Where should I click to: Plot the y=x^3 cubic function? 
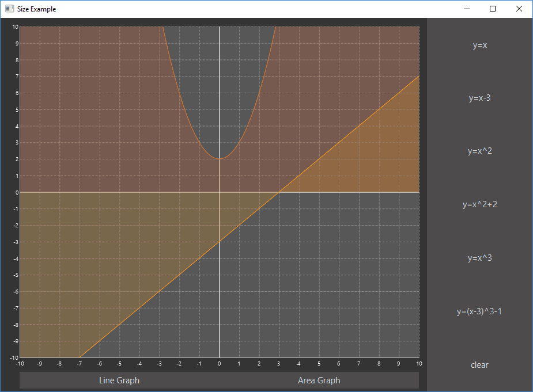479,258
